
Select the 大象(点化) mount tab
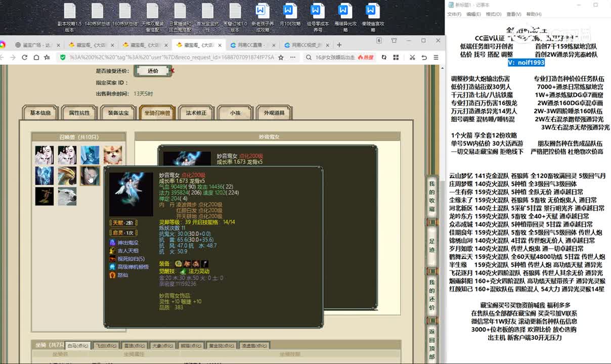163,346
